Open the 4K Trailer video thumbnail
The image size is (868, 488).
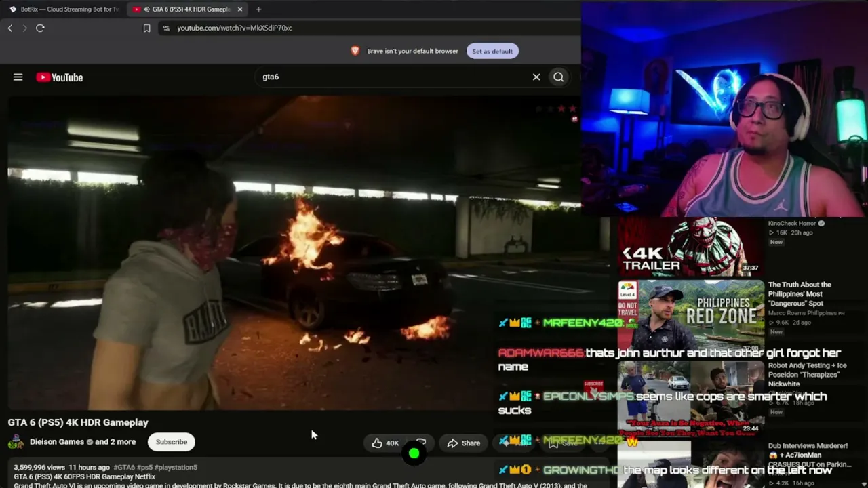click(x=691, y=247)
